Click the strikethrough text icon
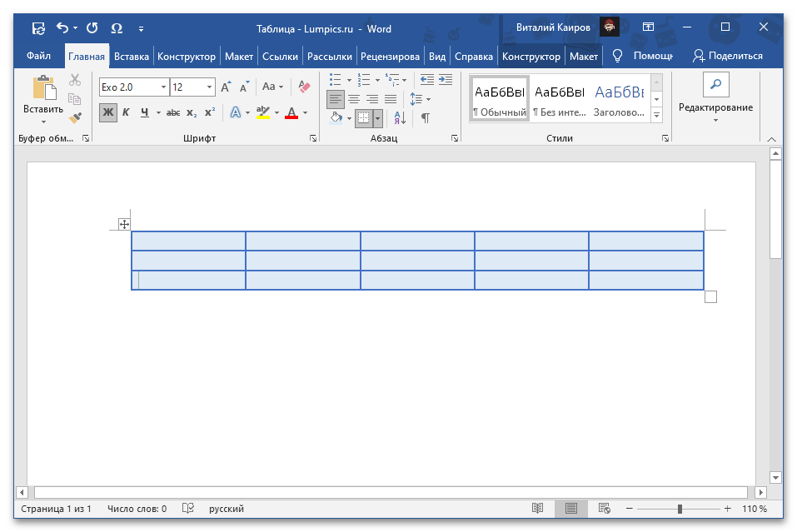 point(173,112)
